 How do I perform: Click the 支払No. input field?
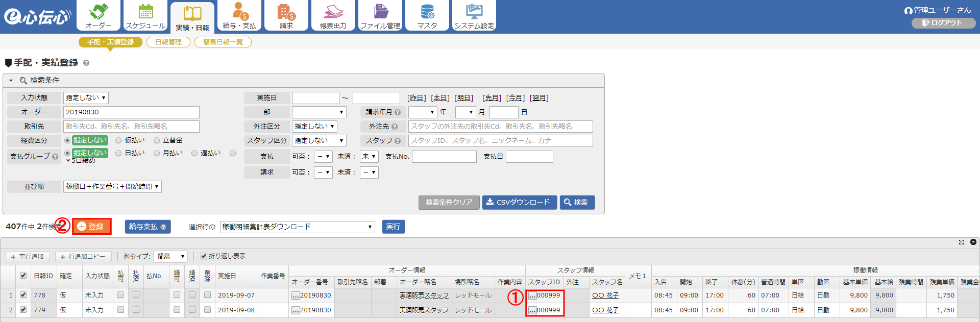click(x=444, y=157)
